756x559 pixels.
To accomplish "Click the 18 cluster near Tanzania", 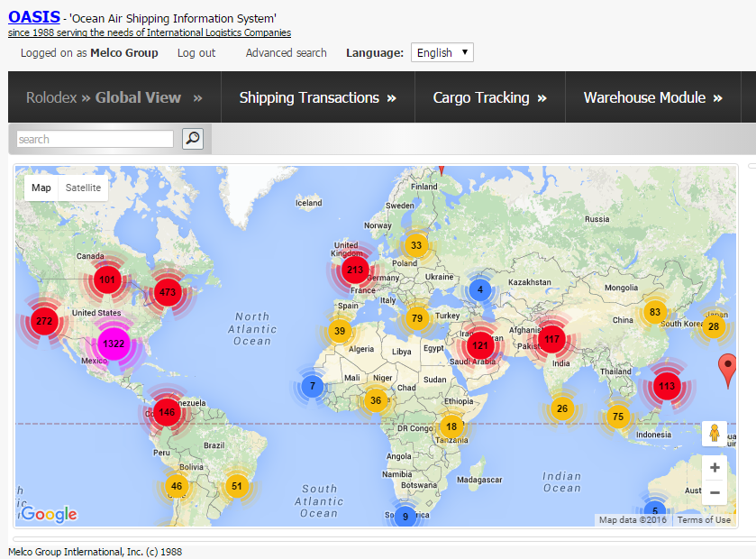I will click(x=451, y=426).
